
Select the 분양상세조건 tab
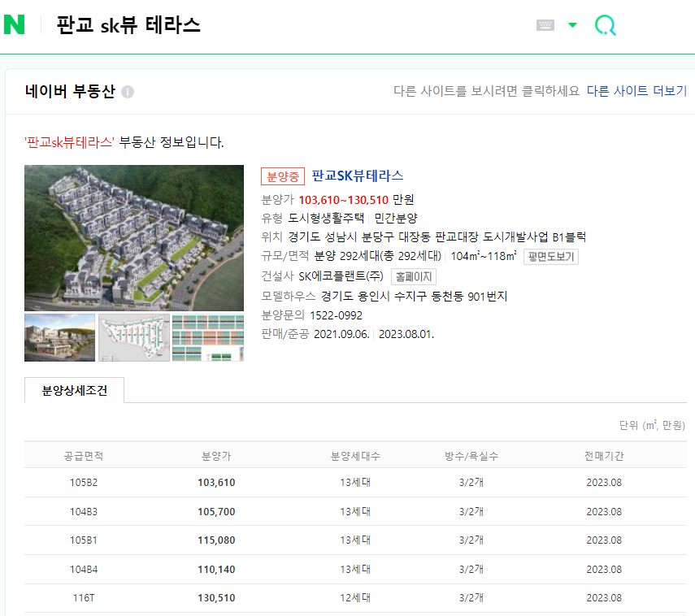(75, 390)
